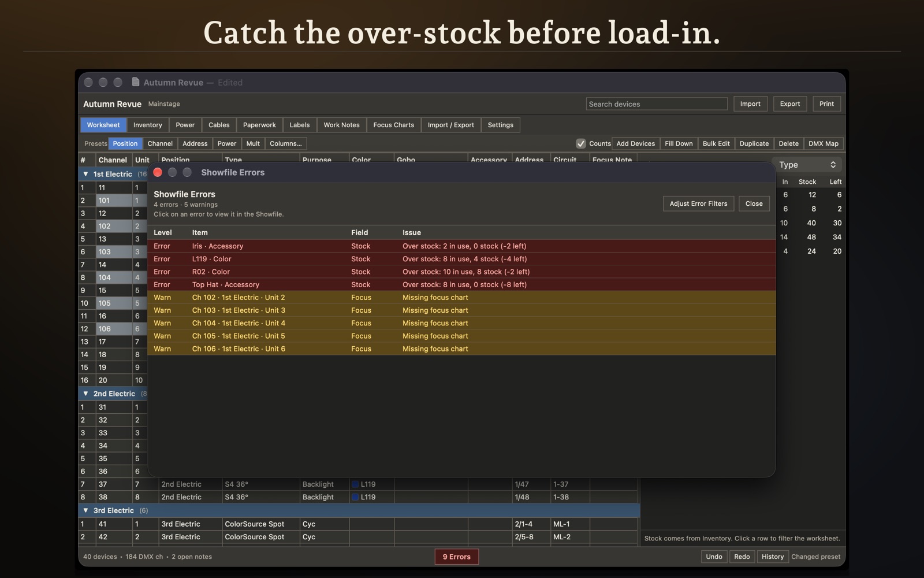This screenshot has width=924, height=578.
Task: Collapse the 2nd Electric group
Action: [x=85, y=394]
